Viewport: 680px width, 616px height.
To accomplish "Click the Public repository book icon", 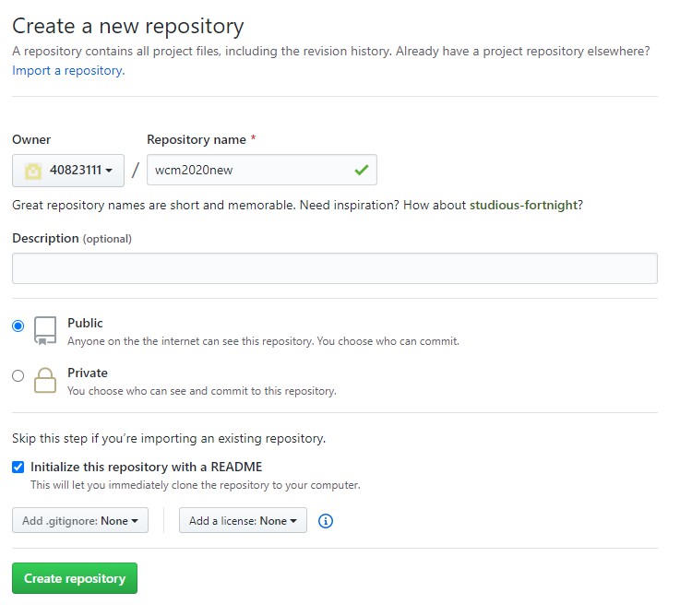I will (x=45, y=331).
